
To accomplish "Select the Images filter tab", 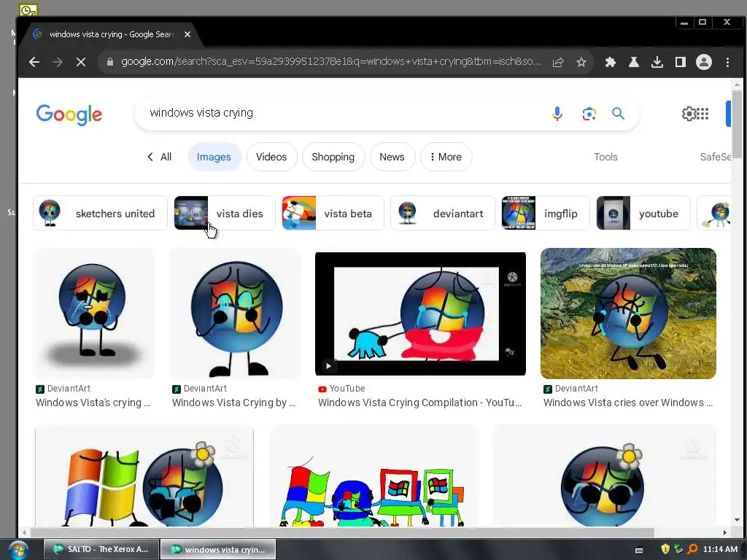I will [214, 157].
